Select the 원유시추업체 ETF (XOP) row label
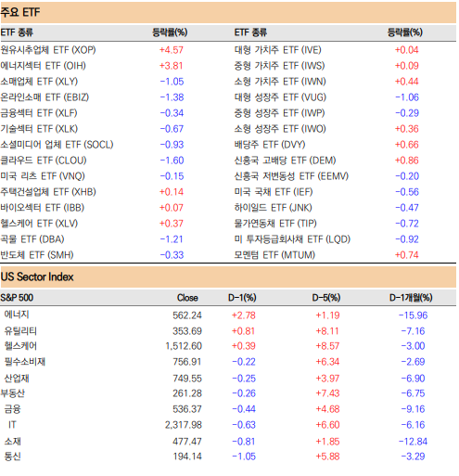Screen dimensions: 459x476 48,50
